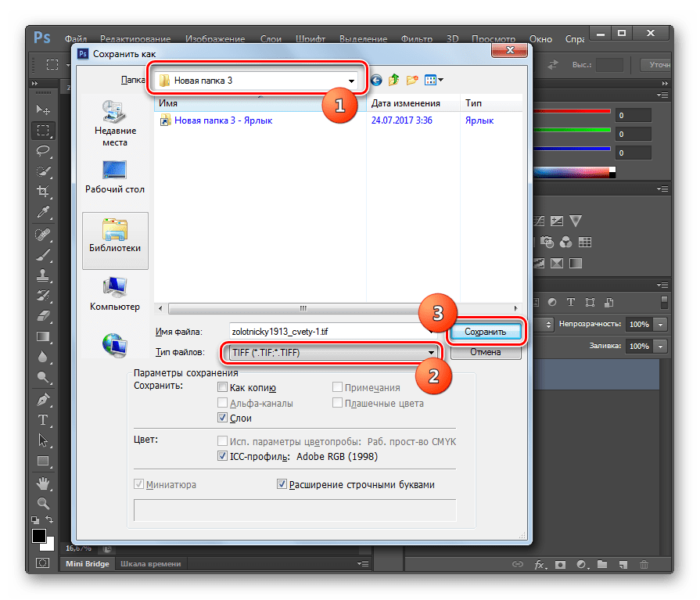Screen dimensions: 700x600
Task: Select the Rectangular Marquee tool
Action: tap(43, 131)
